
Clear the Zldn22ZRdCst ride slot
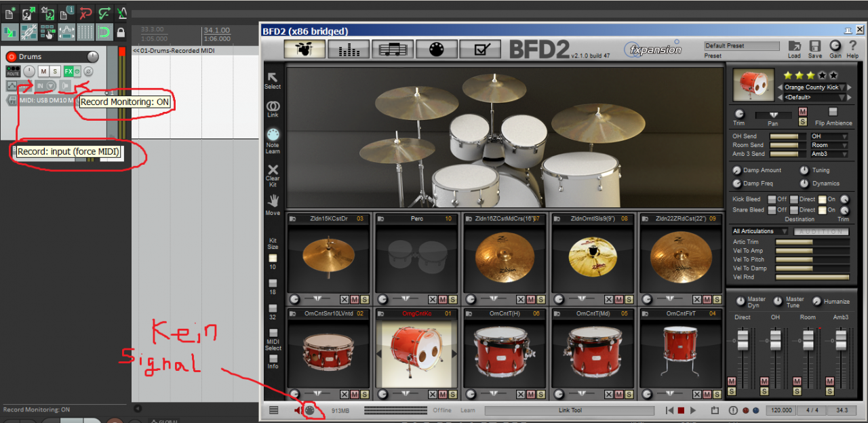pos(696,299)
